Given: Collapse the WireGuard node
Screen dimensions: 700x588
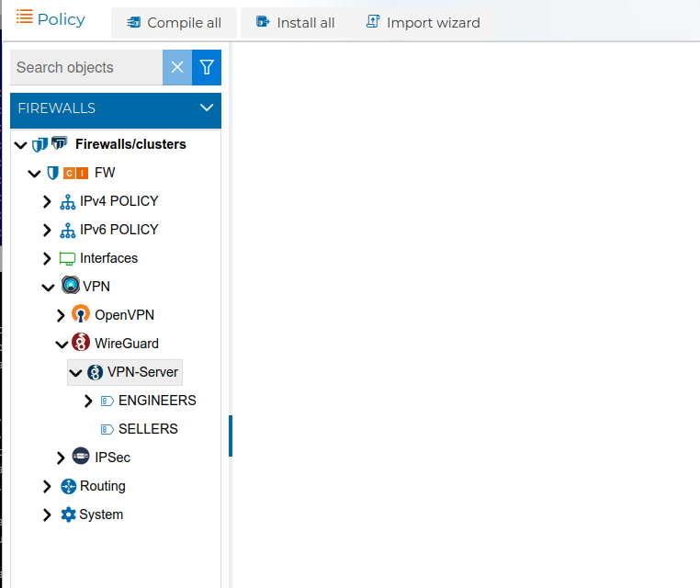Looking at the screenshot, I should coord(62,344).
